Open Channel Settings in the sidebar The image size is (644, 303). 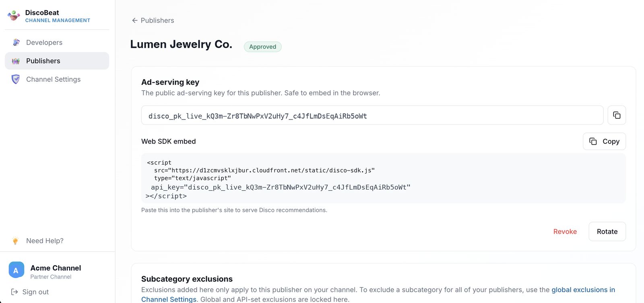click(57, 79)
